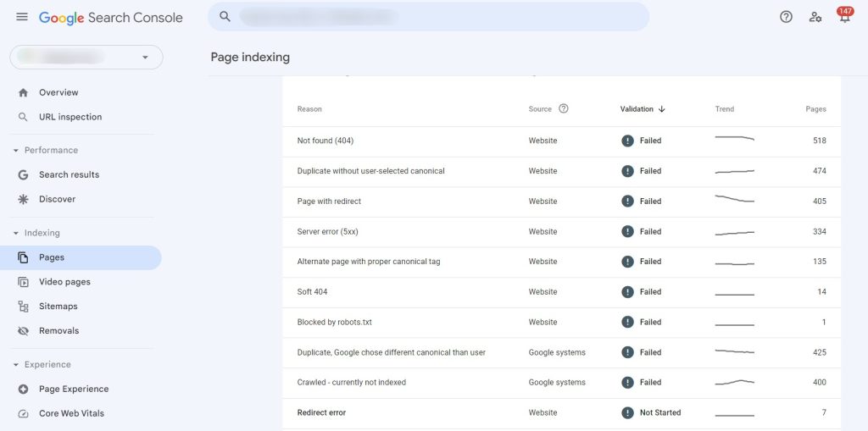This screenshot has height=431, width=868.
Task: Click Failed status icon for Server error (5xx)
Action: (627, 231)
